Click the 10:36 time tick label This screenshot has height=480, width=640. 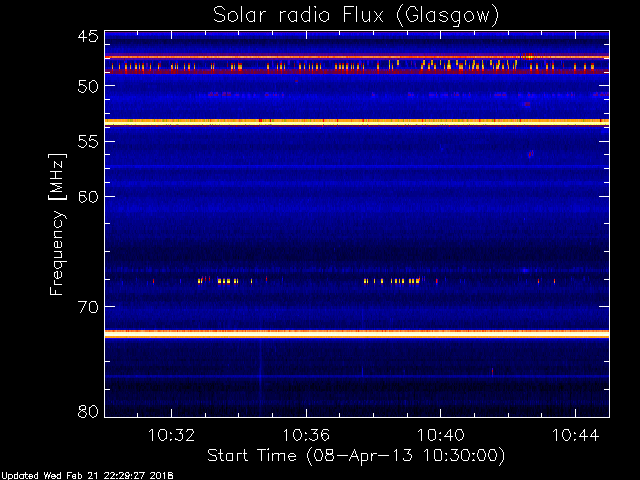[306, 435]
